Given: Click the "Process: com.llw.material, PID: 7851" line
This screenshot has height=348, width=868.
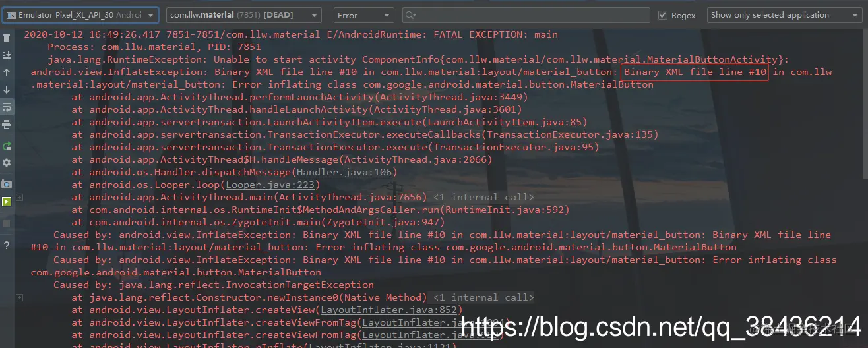Looking at the screenshot, I should pos(154,47).
